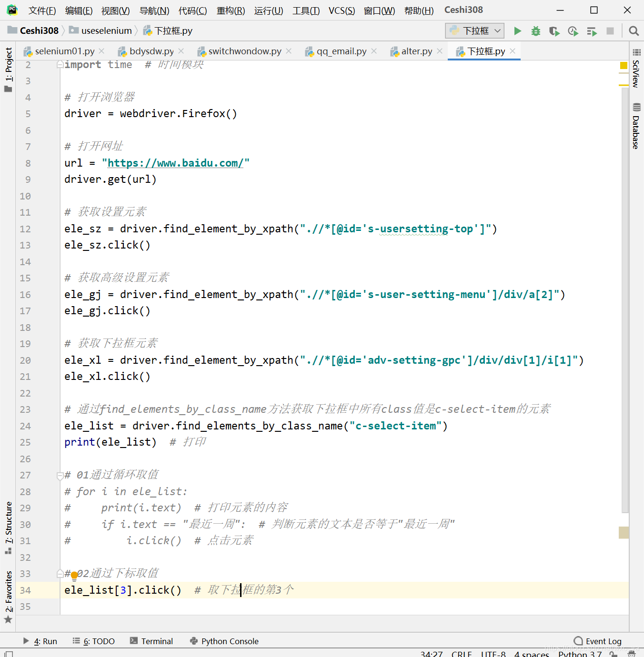Open the run configuration dropdown 下拉框
Viewport: 644px width, 657px height.
pyautogui.click(x=475, y=31)
